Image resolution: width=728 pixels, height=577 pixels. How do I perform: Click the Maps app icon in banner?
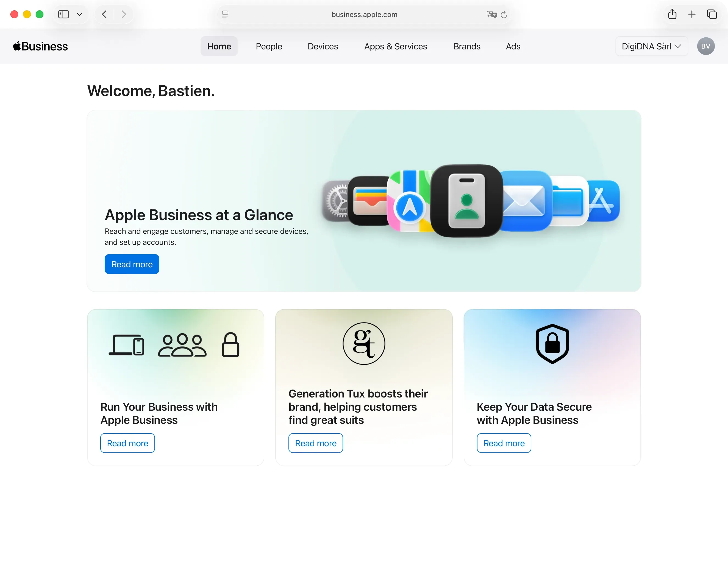point(409,201)
